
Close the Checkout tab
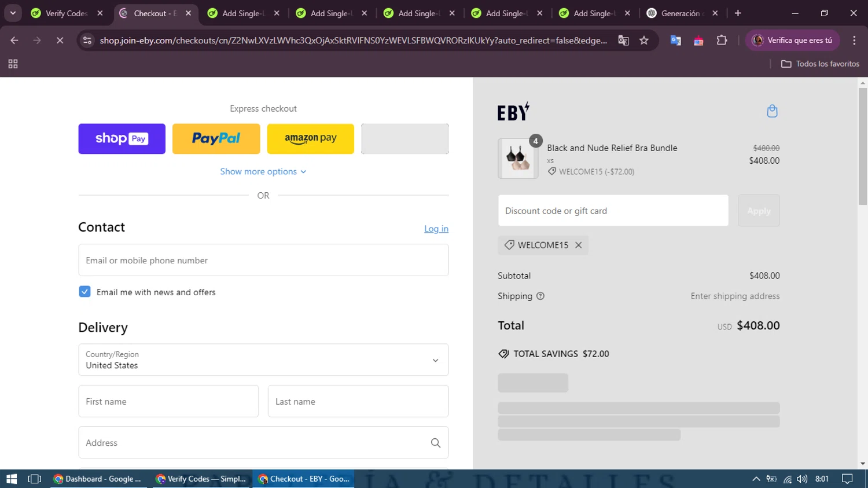188,13
